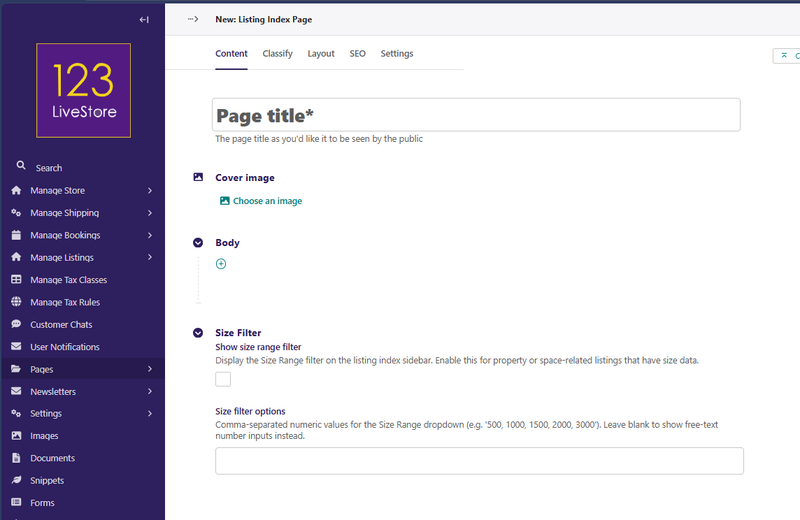Expand the Manage Listings submenu chevron
The image size is (800, 520).
point(149,258)
